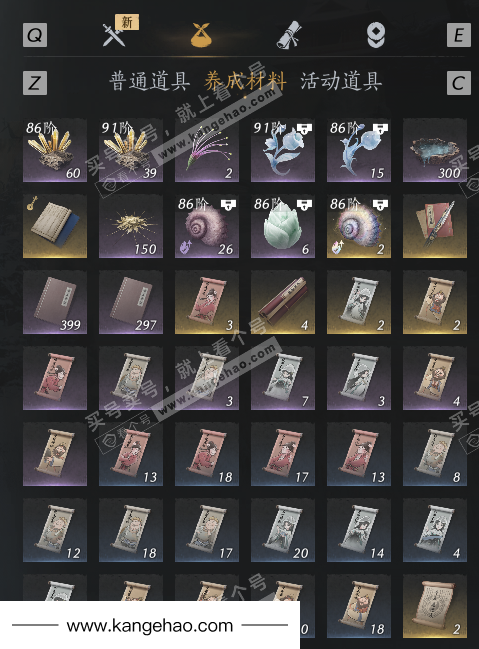This screenshot has width=479, height=649.
Task: Switch to the 活动道具 tab
Action: point(341,81)
